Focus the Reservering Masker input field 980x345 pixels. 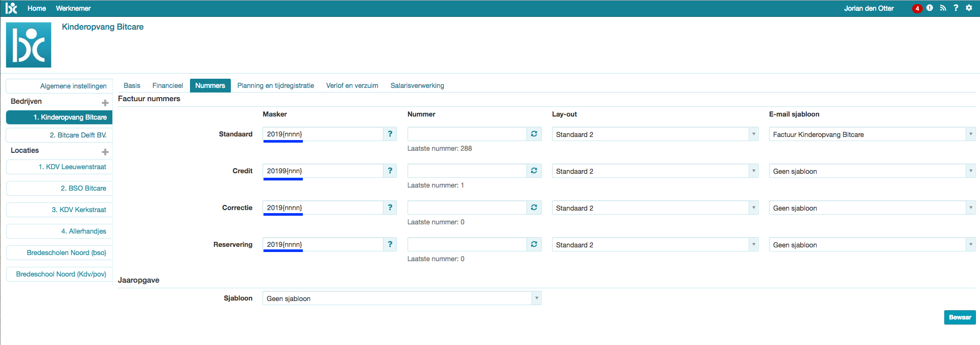[x=323, y=244]
